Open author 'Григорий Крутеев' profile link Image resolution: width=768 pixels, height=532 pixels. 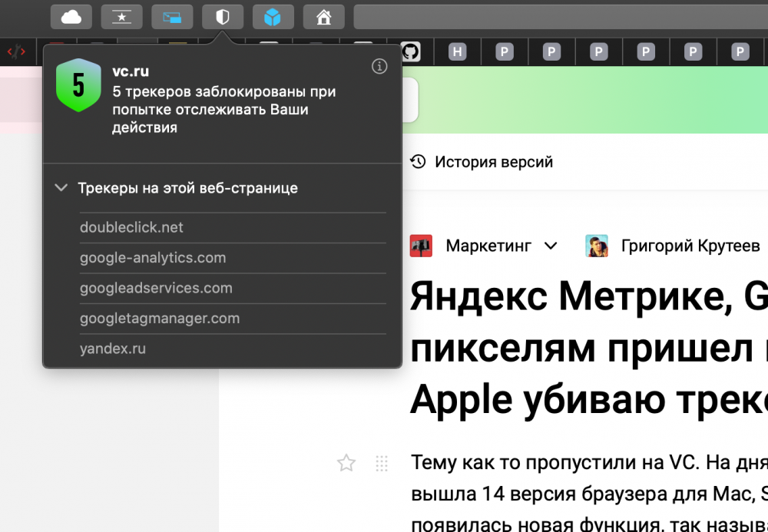[690, 246]
